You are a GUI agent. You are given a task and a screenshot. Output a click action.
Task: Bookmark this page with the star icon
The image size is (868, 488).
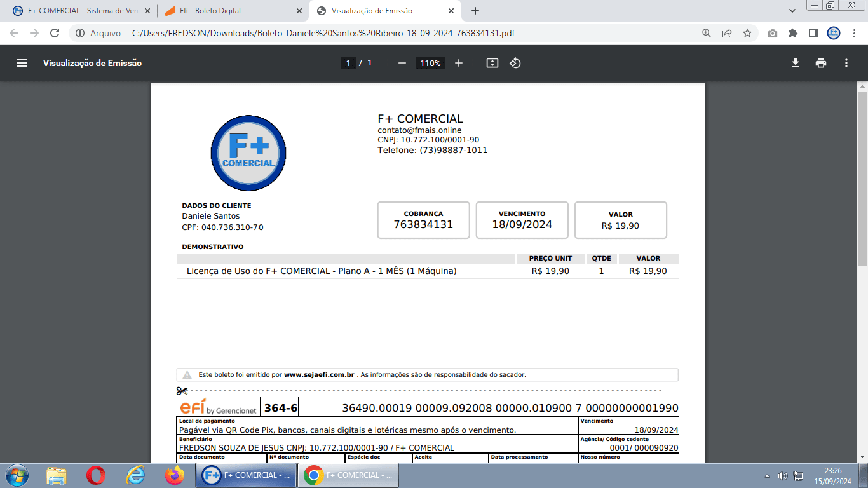point(747,33)
